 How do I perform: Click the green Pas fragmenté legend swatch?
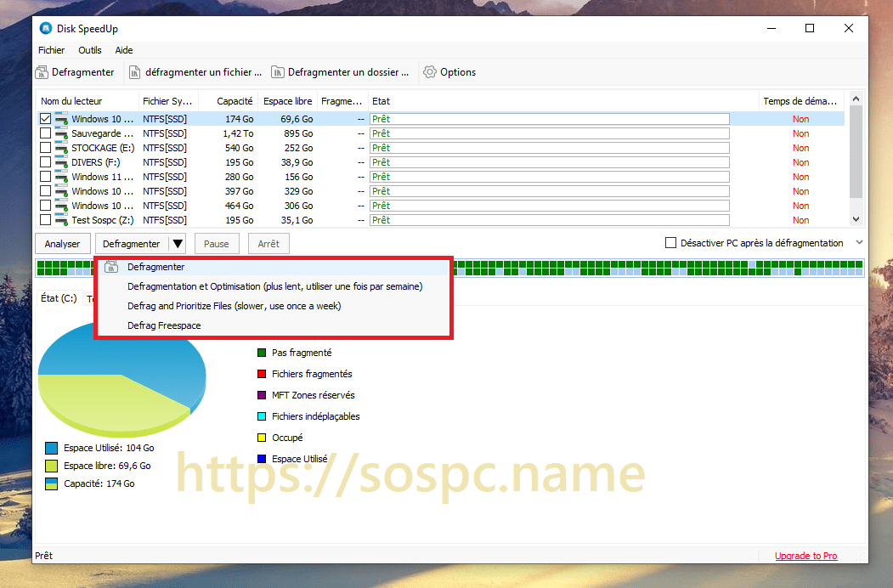[262, 353]
